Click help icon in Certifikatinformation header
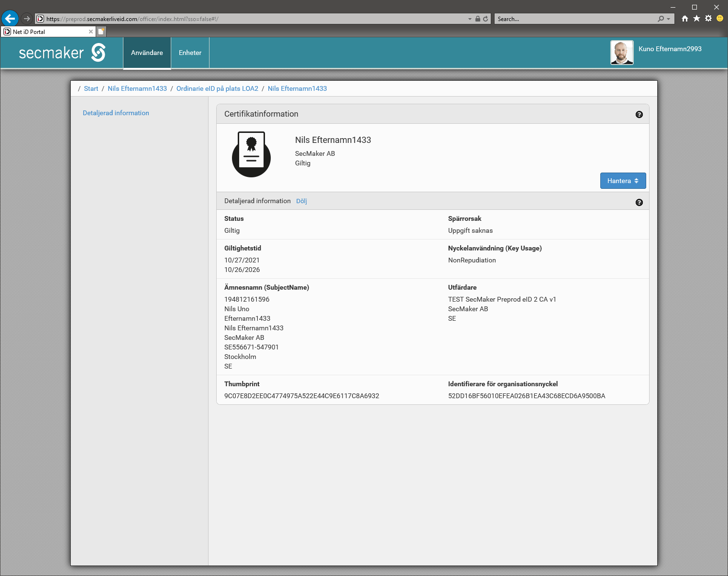This screenshot has width=728, height=576. coord(639,115)
